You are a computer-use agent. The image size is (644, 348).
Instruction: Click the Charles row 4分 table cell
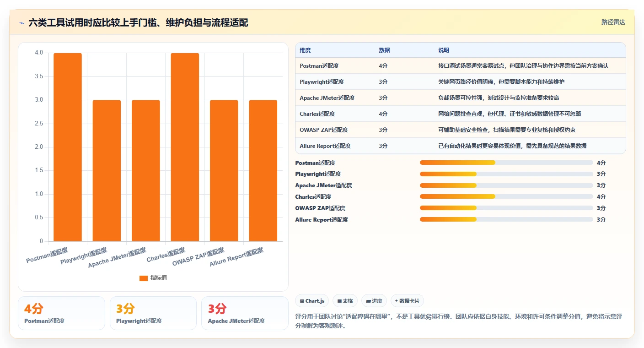click(x=383, y=114)
